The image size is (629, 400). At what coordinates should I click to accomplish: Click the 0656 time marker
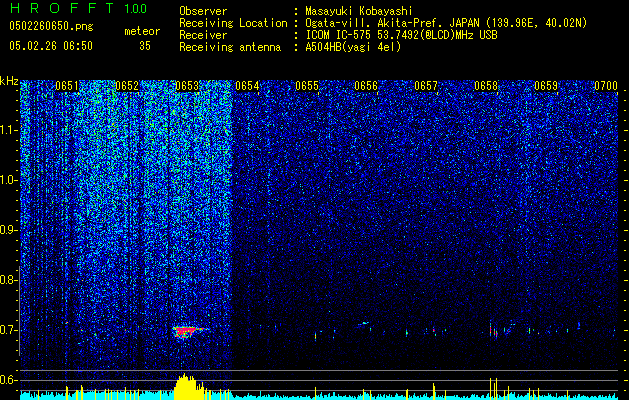point(366,86)
